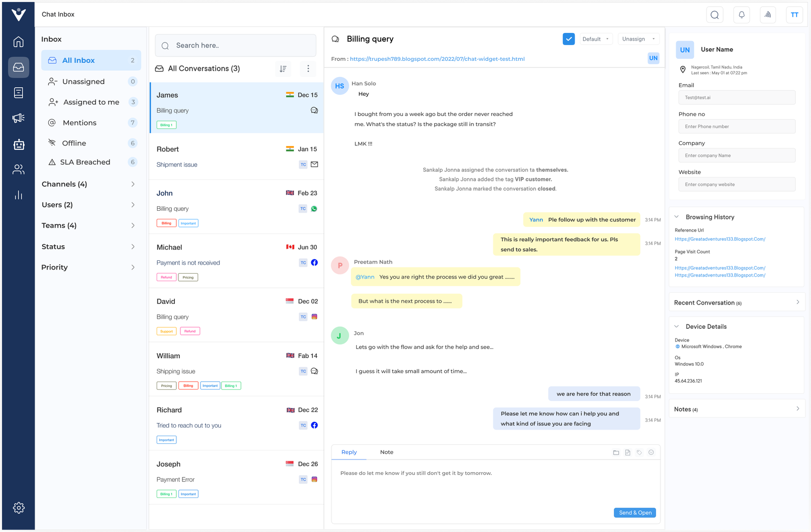Click the tag icon in reply toolbar
Viewport: 811px width, 532px height.
tap(639, 452)
